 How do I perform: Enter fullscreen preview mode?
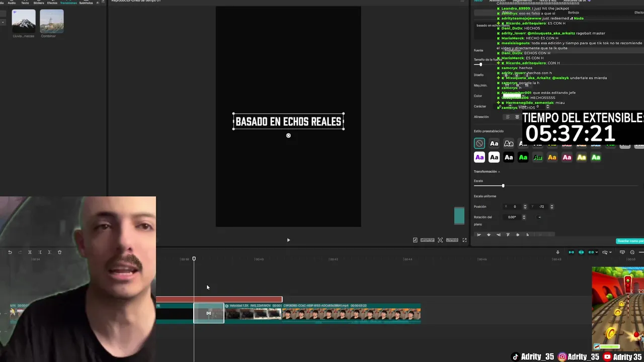[464, 240]
